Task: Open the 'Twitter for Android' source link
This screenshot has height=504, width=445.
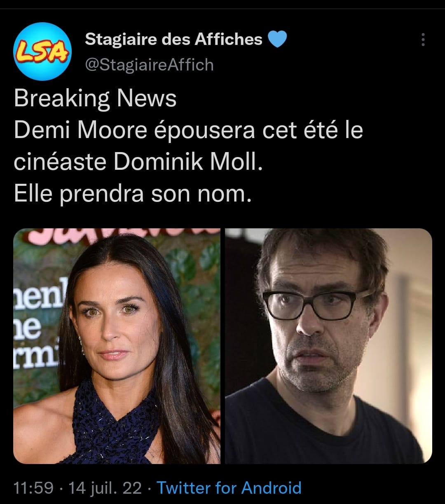Action: (x=229, y=488)
